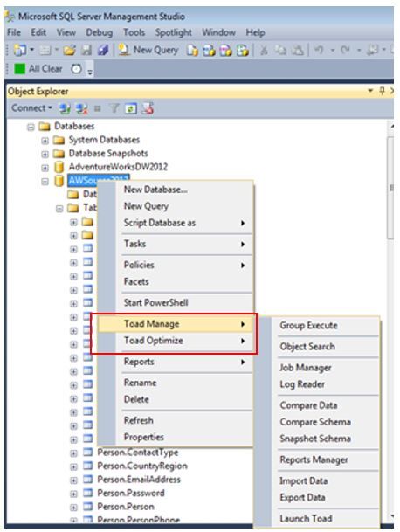Image resolution: width=400 pixels, height=532 pixels.
Task: Click the Stop icon in Object Explorer toolbar
Action: coord(98,108)
